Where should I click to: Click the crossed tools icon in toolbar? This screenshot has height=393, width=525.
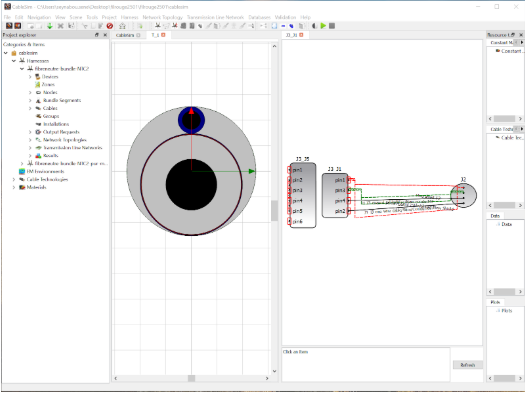pos(61,26)
